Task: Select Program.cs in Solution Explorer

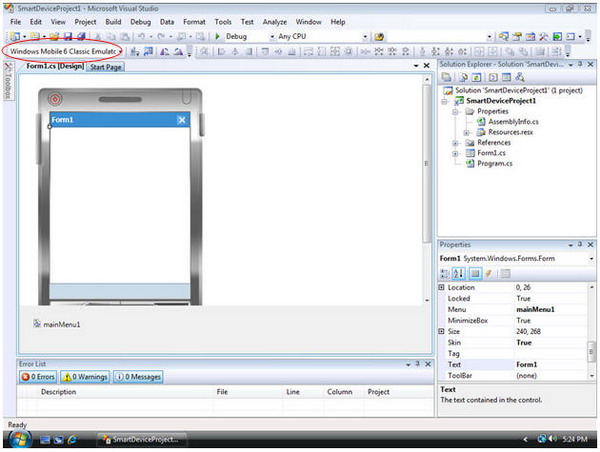Action: (494, 163)
